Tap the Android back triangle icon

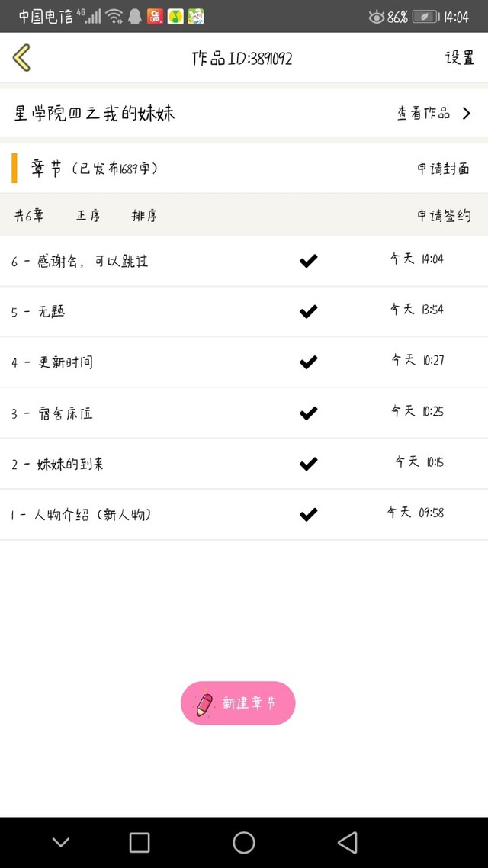coord(348,843)
